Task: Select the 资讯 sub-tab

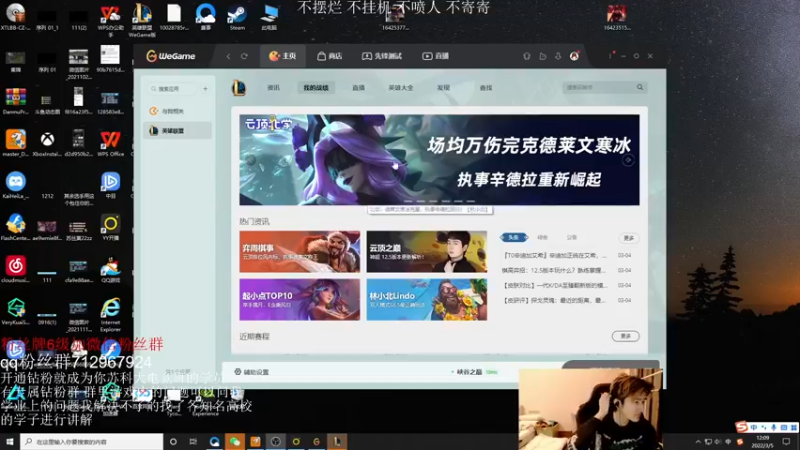Action: pos(273,88)
